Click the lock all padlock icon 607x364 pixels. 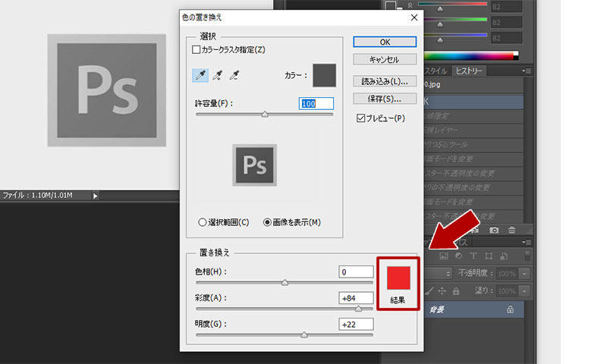pos(456,291)
